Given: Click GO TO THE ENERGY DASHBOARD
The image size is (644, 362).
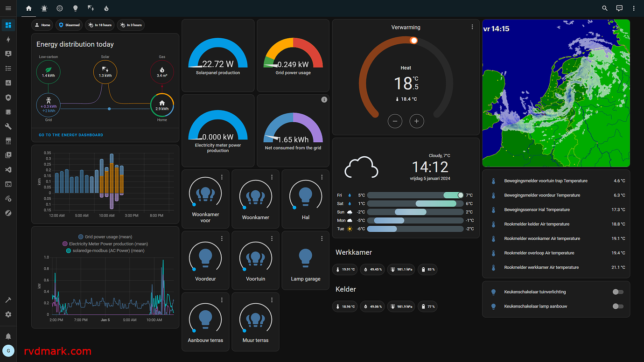Looking at the screenshot, I should 70,134.
